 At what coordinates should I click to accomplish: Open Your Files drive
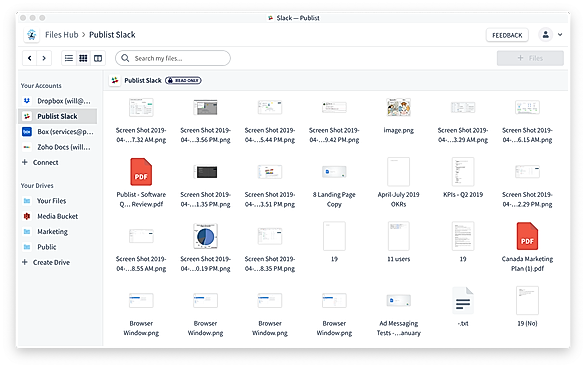(x=44, y=201)
